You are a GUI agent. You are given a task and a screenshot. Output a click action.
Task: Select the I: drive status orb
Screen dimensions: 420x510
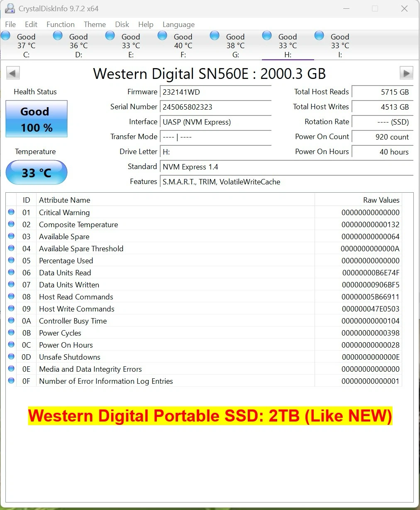click(319, 35)
